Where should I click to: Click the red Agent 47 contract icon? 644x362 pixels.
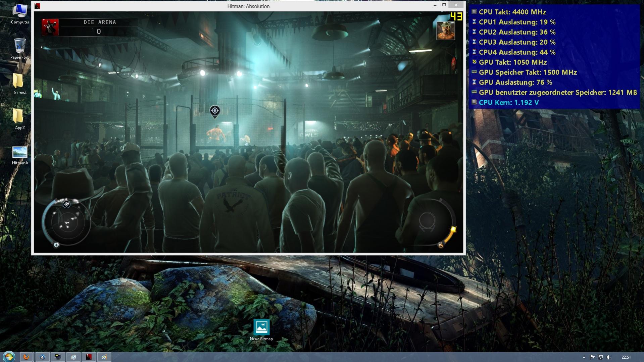[x=50, y=27]
